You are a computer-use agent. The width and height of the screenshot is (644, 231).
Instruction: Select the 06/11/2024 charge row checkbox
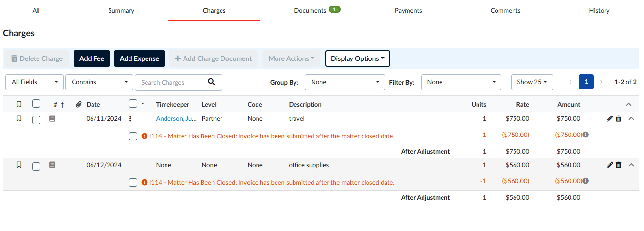pyautogui.click(x=36, y=120)
